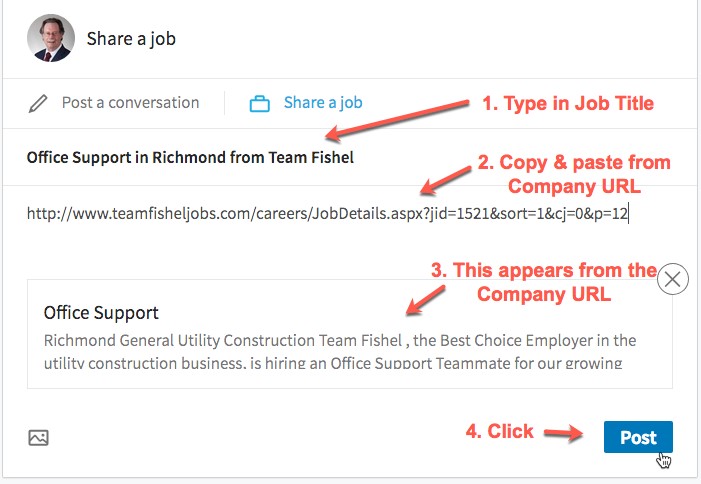This screenshot has width=701, height=484.
Task: Select the blue Share a job tab
Action: tap(322, 103)
